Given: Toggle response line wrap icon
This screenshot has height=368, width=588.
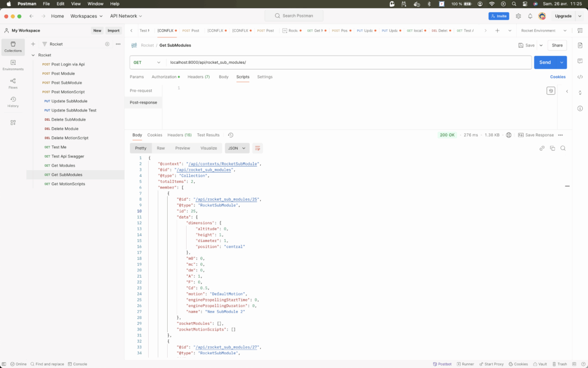Looking at the screenshot, I should click(258, 148).
